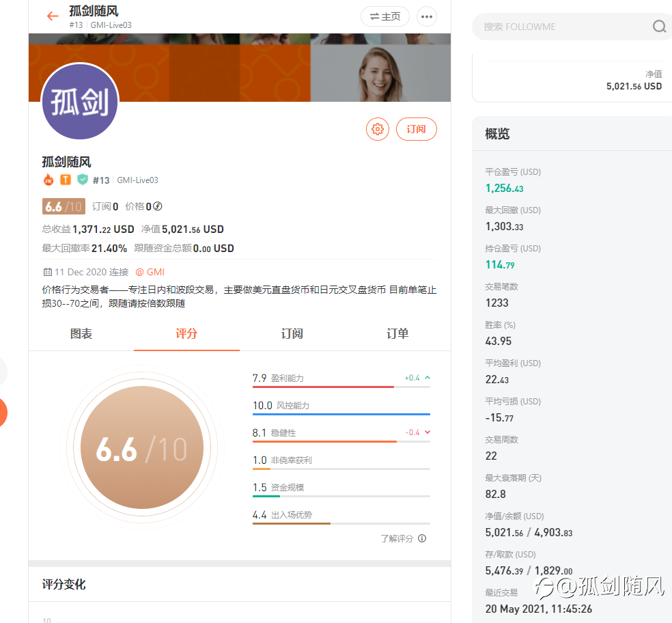Click the 平仓盈亏 1,256.43 value
The height and width of the screenshot is (623, 672).
[505, 189]
